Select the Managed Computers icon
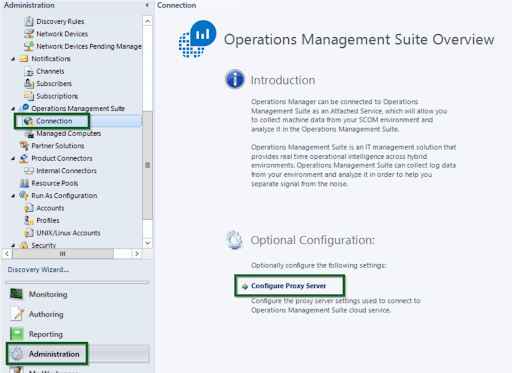This screenshot has height=373, width=512. 29,133
